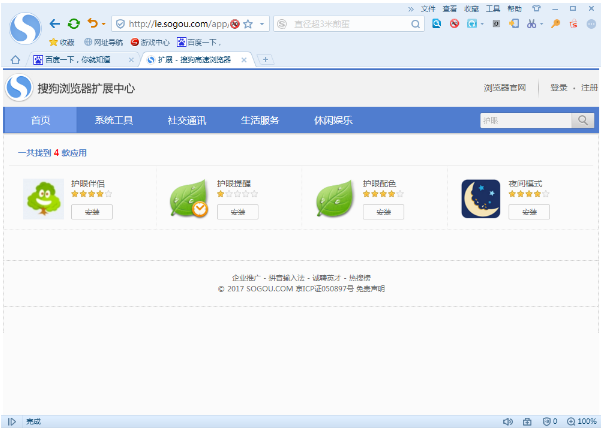Click the t-shirt skin icon
The image size is (604, 435).
536,8
